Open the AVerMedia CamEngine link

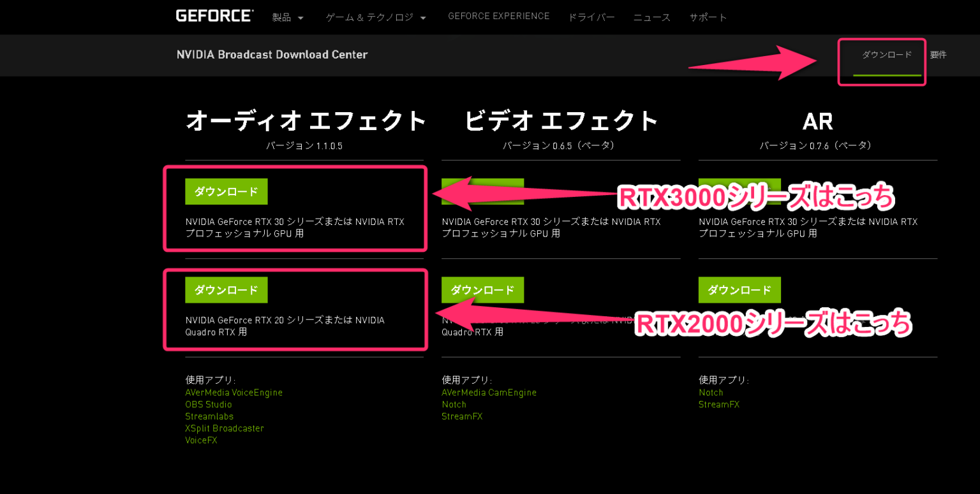point(489,392)
